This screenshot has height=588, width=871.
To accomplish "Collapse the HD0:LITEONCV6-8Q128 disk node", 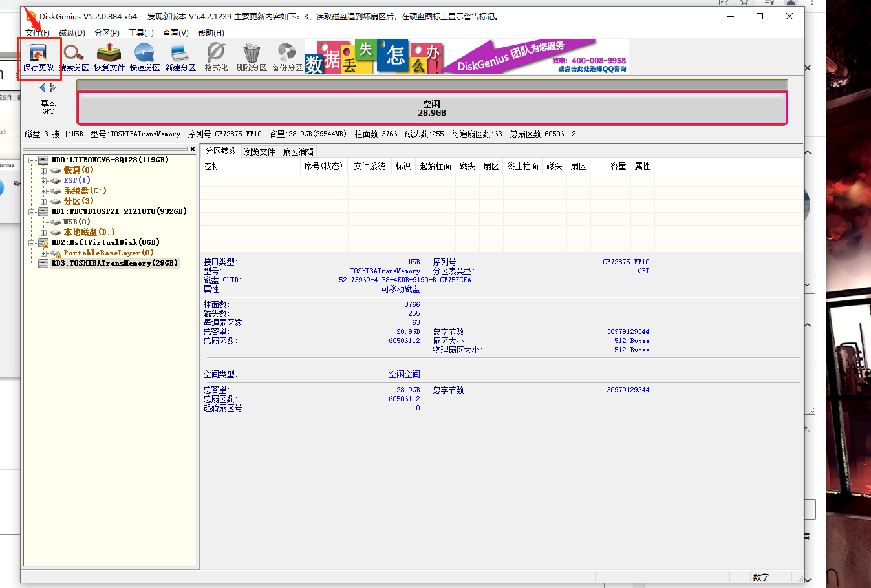I will [x=31, y=160].
